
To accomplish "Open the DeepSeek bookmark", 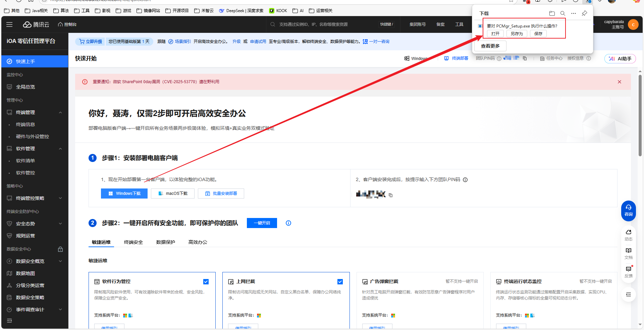I will tap(241, 11).
